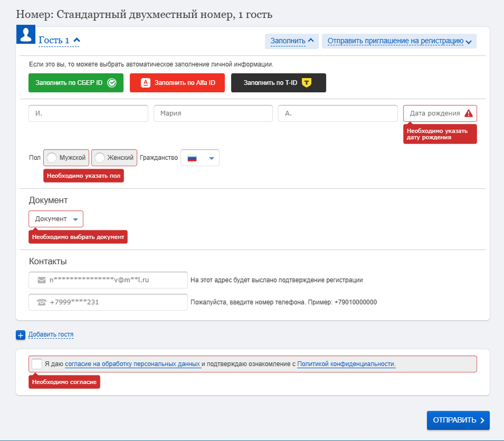The width and height of the screenshot is (504, 441).
Task: Click the Необходимо указать дату рождения message
Action: (440, 135)
